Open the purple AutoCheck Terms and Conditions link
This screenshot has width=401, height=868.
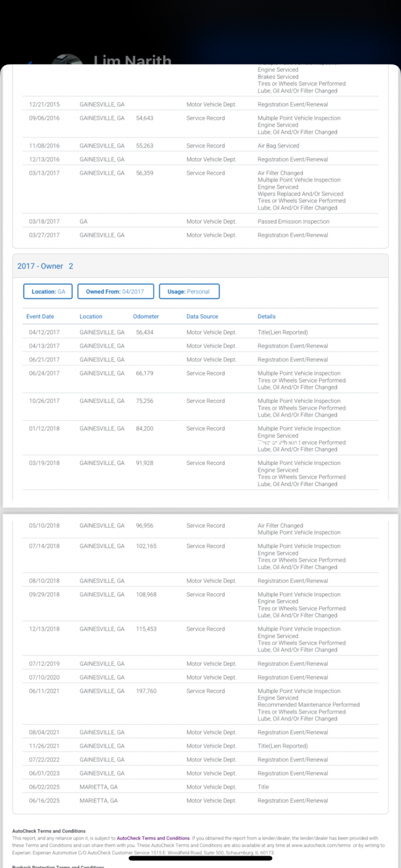coord(153,838)
